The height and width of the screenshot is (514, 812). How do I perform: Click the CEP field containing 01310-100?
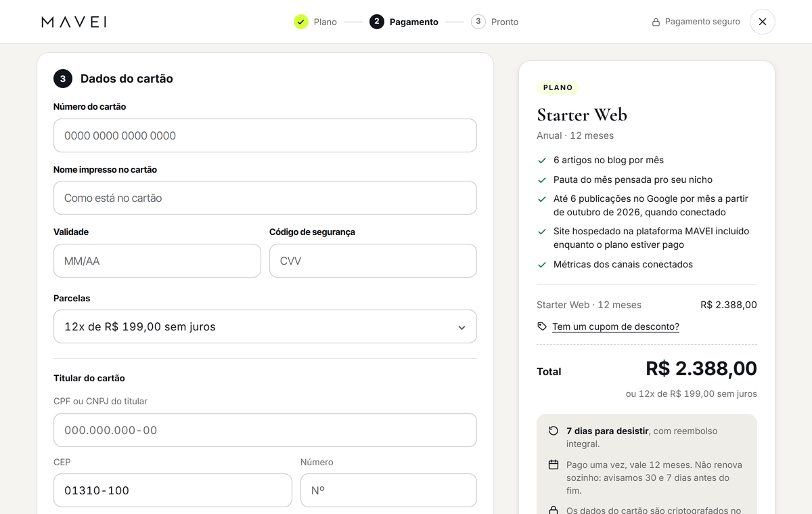173,490
